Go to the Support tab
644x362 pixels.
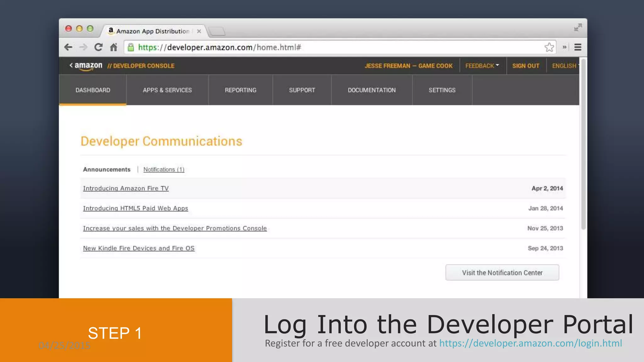coord(302,90)
